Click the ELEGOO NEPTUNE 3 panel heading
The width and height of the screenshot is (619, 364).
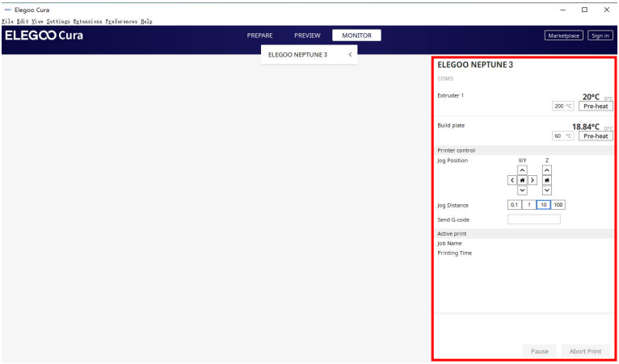click(475, 65)
